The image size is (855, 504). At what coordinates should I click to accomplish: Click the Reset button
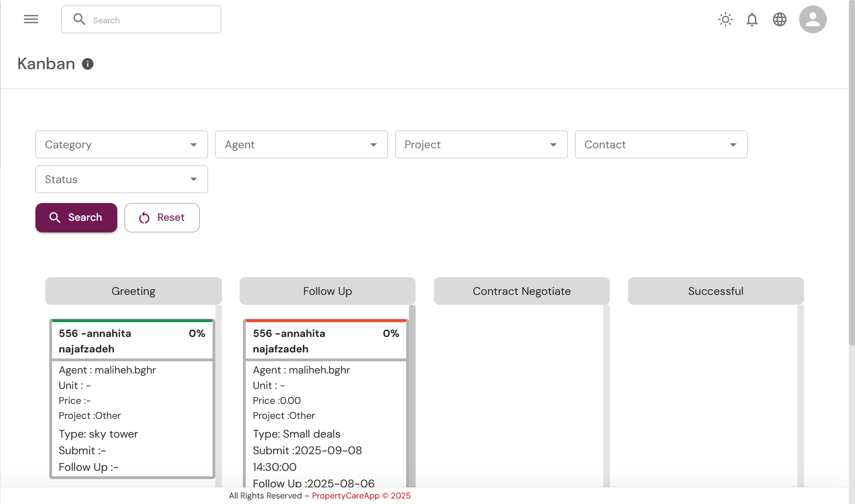click(x=162, y=217)
